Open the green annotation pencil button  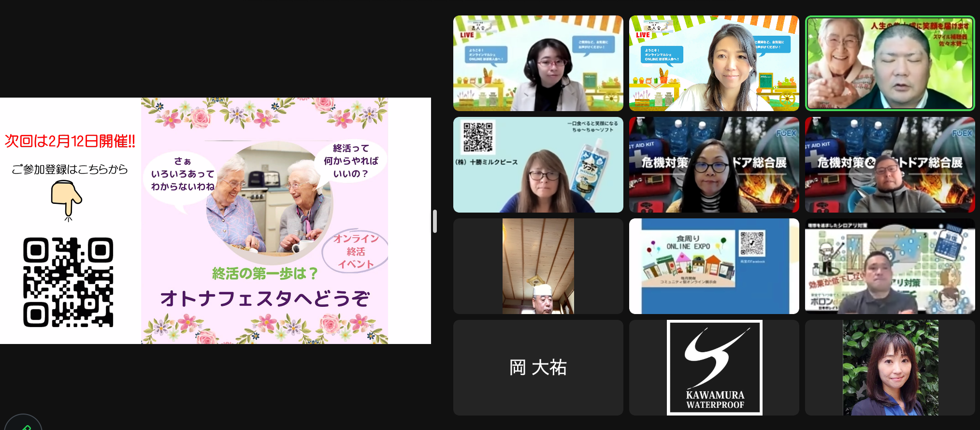24,425
